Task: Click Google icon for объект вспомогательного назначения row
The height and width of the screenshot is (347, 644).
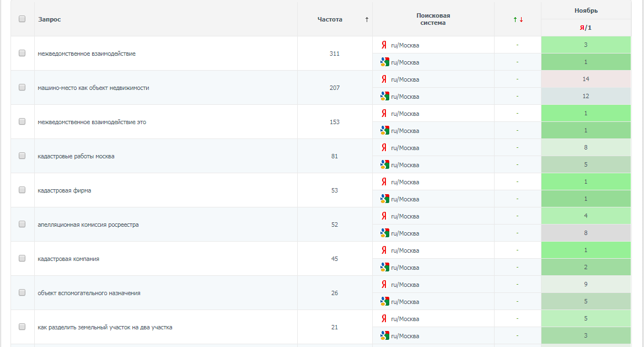Action: point(384,301)
